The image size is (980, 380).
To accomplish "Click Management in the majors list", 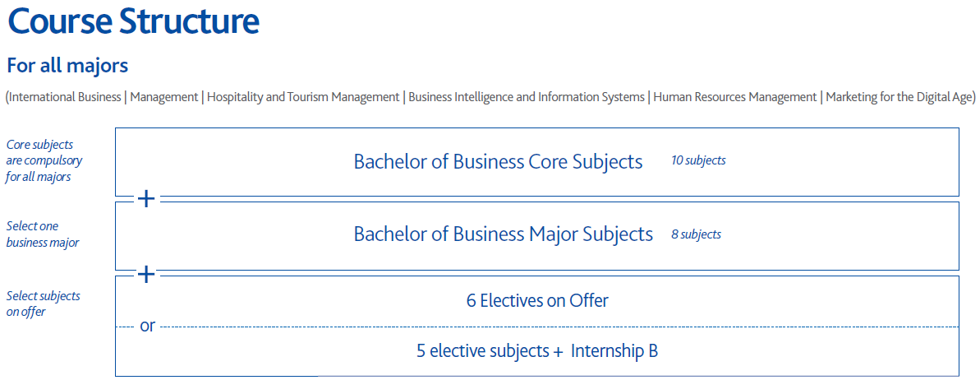I will [164, 97].
